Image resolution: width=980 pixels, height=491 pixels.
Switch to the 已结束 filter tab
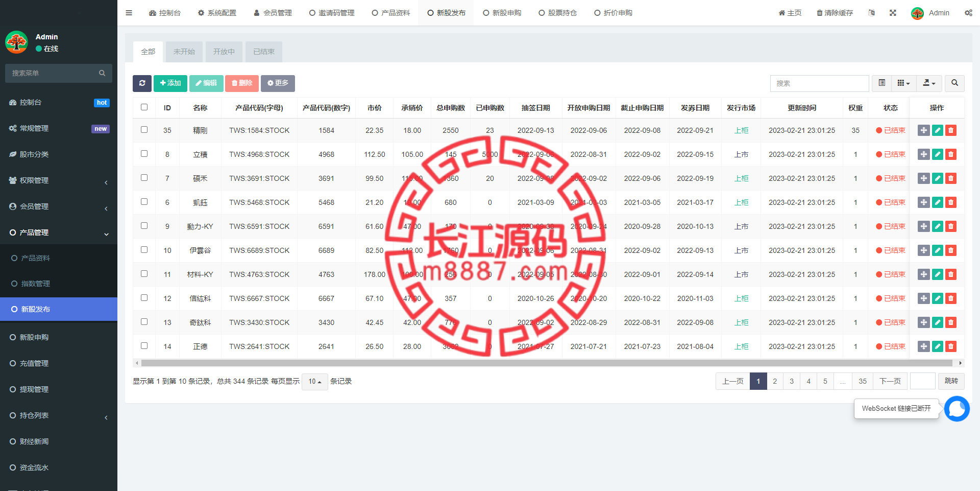[264, 52]
